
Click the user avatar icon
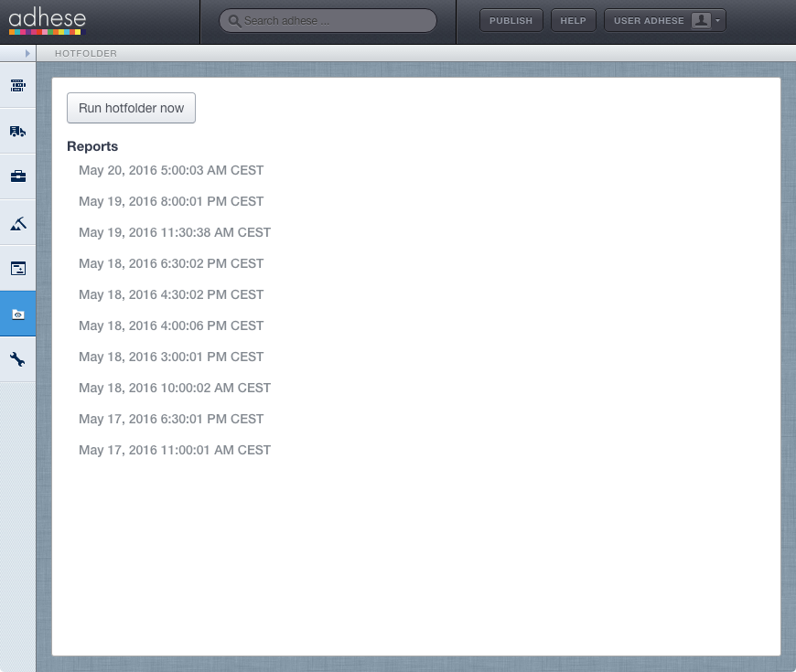(x=701, y=21)
